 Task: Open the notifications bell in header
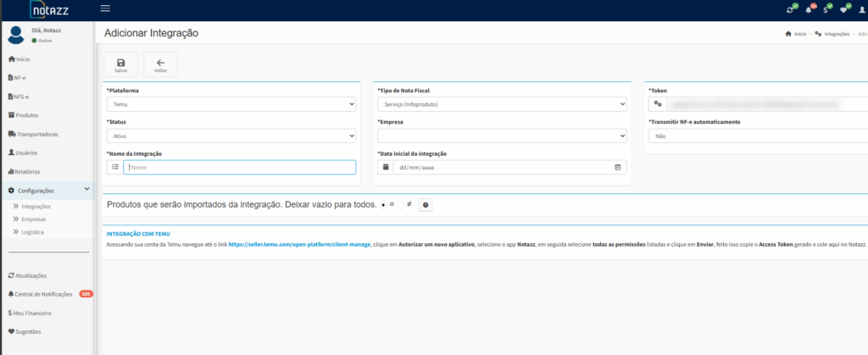[810, 10]
